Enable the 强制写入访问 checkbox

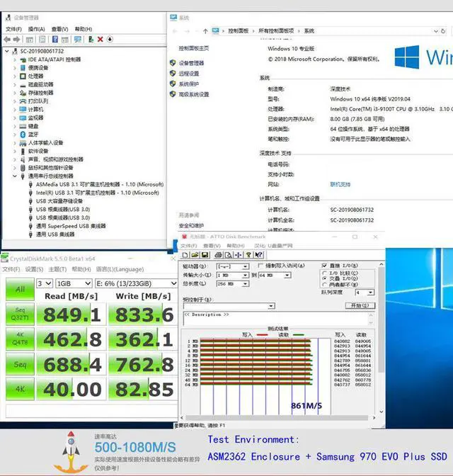tap(259, 266)
